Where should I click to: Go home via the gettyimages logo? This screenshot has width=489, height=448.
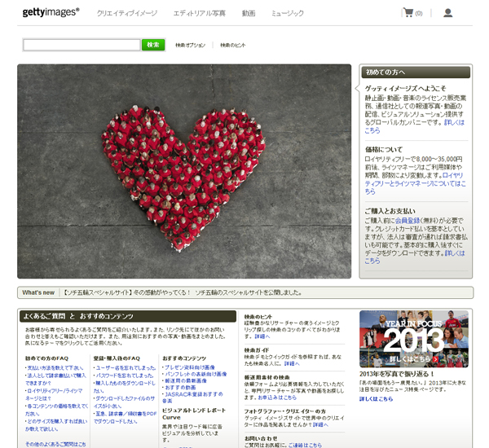click(x=51, y=12)
